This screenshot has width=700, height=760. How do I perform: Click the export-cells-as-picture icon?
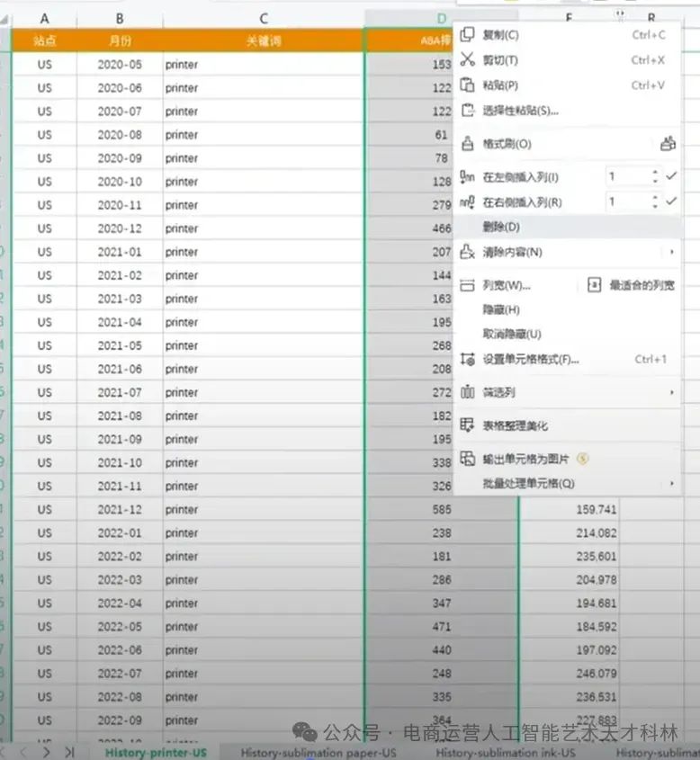467,458
